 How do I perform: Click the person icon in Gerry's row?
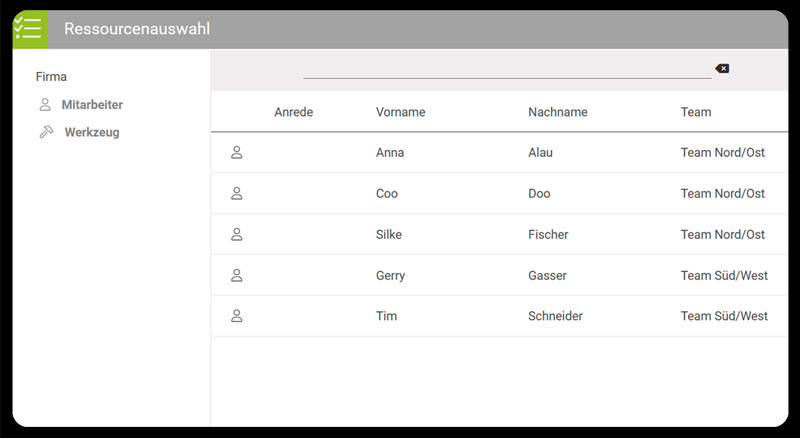pos(237,276)
